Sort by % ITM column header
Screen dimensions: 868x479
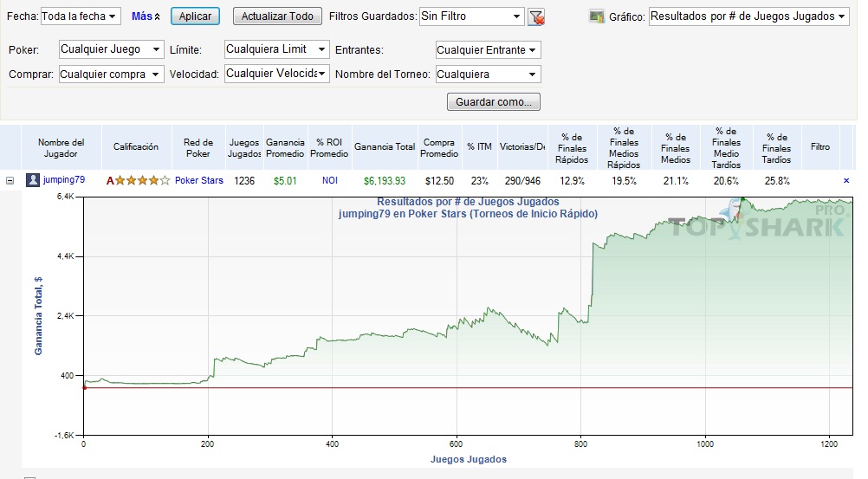tap(479, 146)
